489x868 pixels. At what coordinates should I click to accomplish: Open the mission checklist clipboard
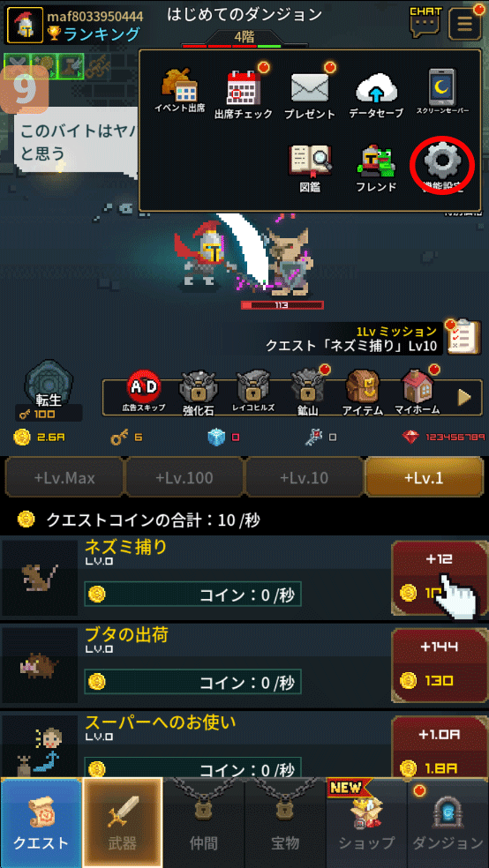pos(464,337)
